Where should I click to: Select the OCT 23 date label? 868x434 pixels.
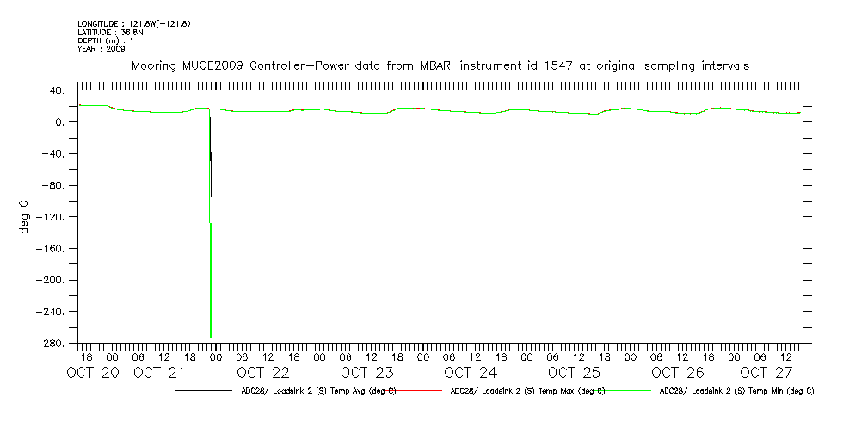pyautogui.click(x=366, y=373)
